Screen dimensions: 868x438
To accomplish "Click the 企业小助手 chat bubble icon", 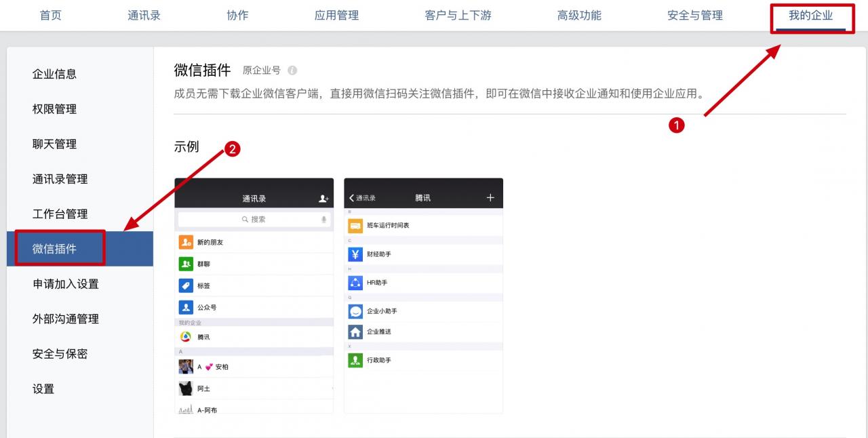I will (x=355, y=311).
